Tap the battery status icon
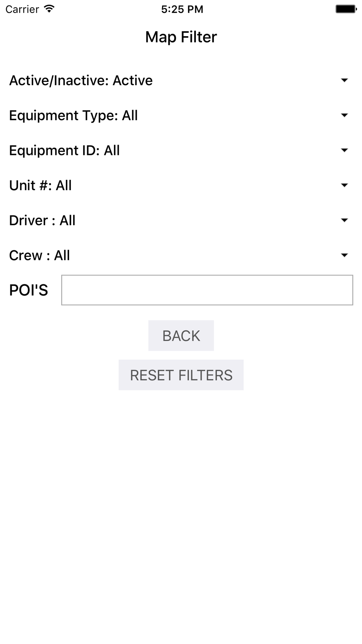This screenshot has width=362, height=644. (x=346, y=9)
